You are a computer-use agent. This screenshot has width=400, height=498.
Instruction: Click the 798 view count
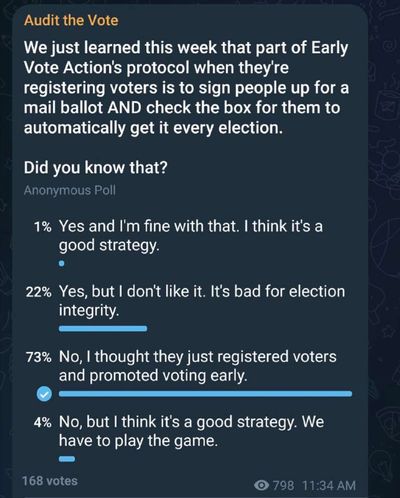pyautogui.click(x=284, y=485)
